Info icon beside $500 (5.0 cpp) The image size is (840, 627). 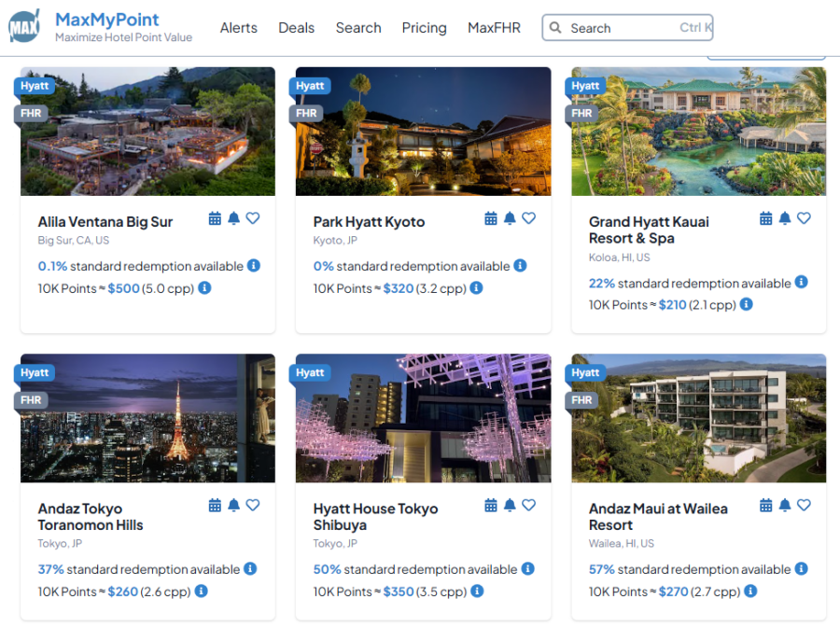(x=204, y=288)
